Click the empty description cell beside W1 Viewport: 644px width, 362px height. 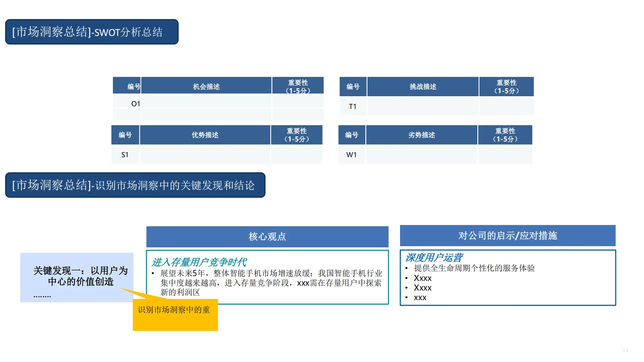click(x=422, y=155)
